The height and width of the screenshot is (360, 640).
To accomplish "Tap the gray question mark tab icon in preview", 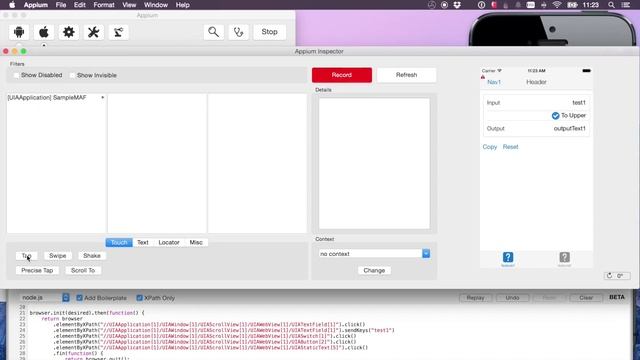I will coord(564,259).
